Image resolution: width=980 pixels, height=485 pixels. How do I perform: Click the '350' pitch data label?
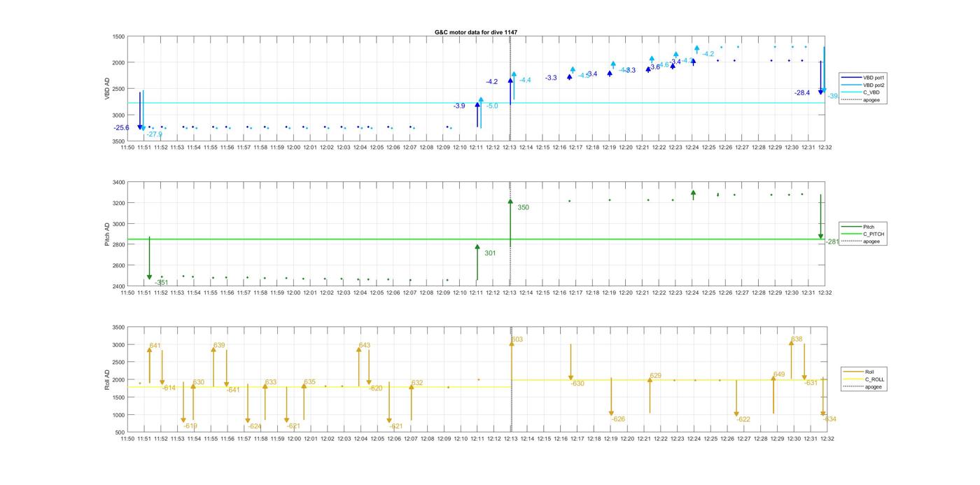click(x=524, y=208)
